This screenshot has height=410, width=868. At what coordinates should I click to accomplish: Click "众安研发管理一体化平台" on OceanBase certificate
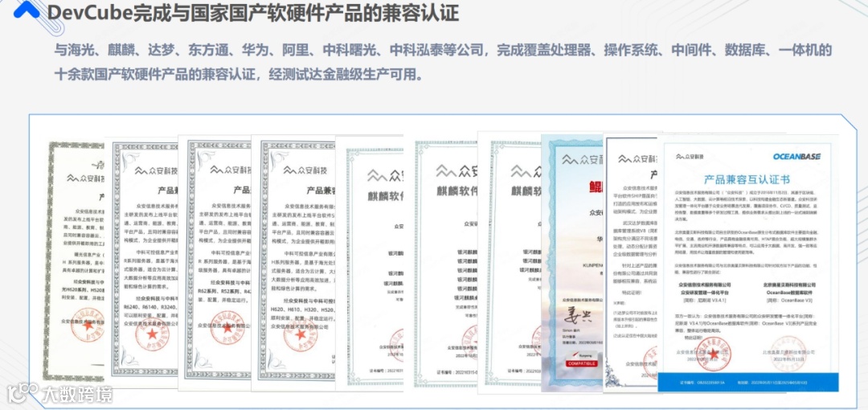click(x=702, y=292)
